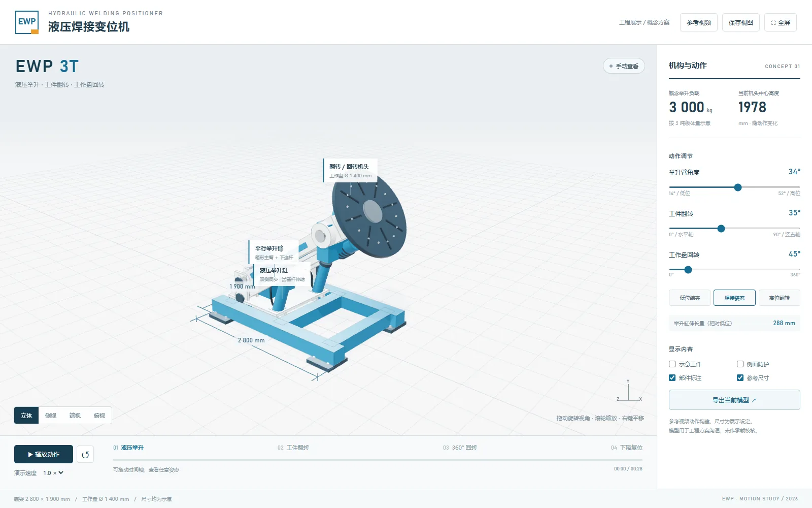Click the 工作盘回转 slider handle
This screenshot has width=812, height=508.
[x=688, y=270]
